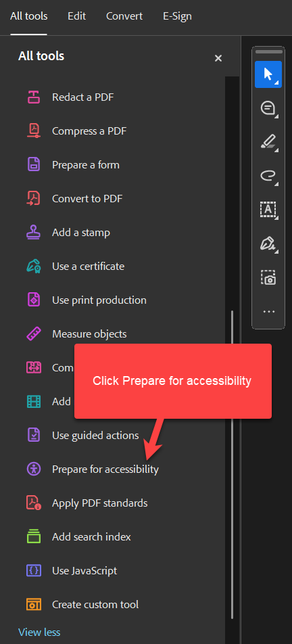This screenshot has height=644, width=292.
Task: Open the comment tool in quick toolbar
Action: 268,108
